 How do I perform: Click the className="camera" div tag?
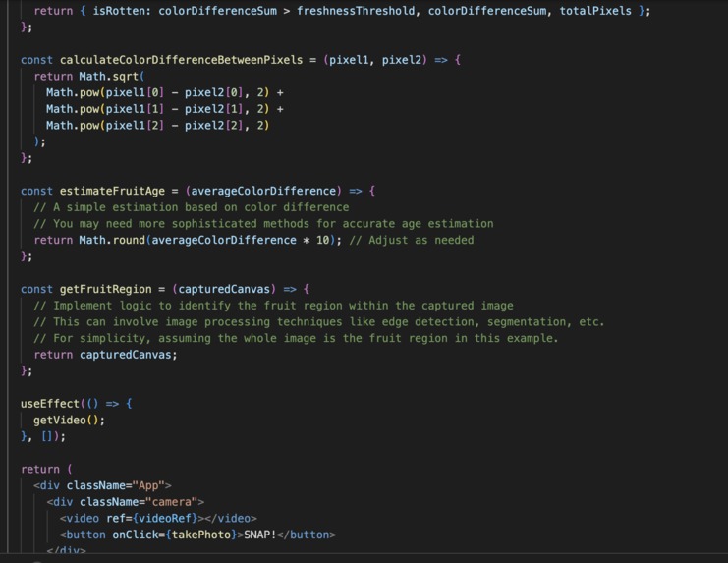(x=126, y=502)
